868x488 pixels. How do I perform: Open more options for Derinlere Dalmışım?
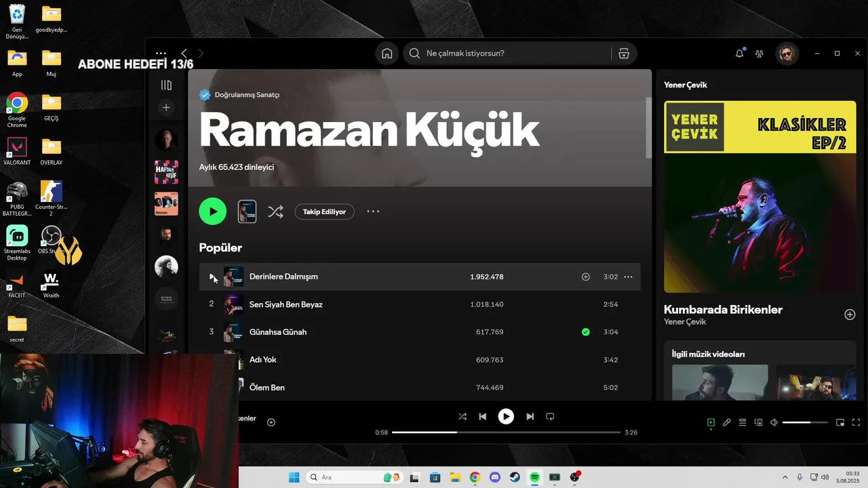coord(628,277)
